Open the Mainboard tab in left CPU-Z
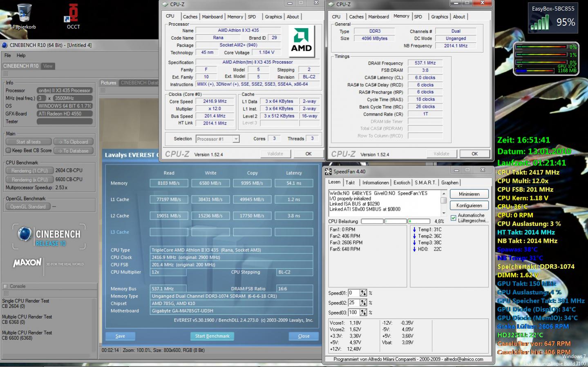588x367 pixels. [x=212, y=17]
